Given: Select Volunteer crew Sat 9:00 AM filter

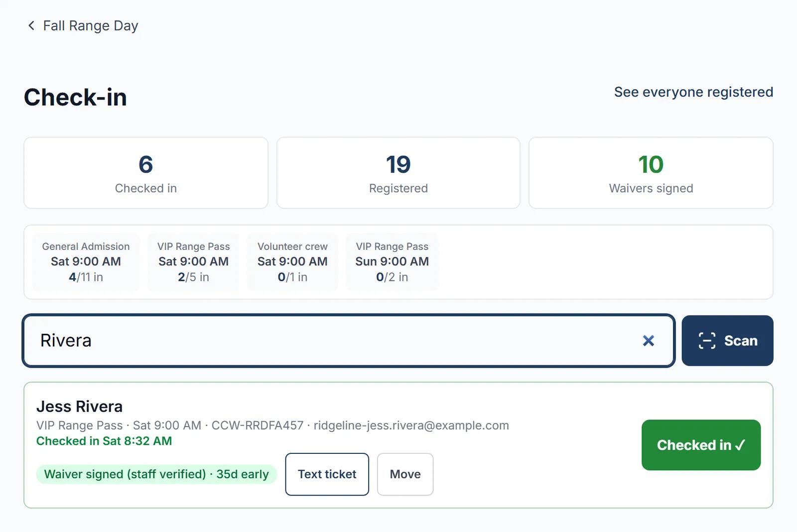Looking at the screenshot, I should click(x=292, y=261).
